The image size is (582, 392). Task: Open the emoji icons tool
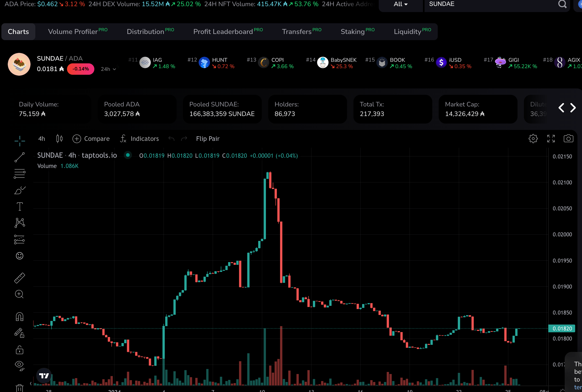(20, 256)
